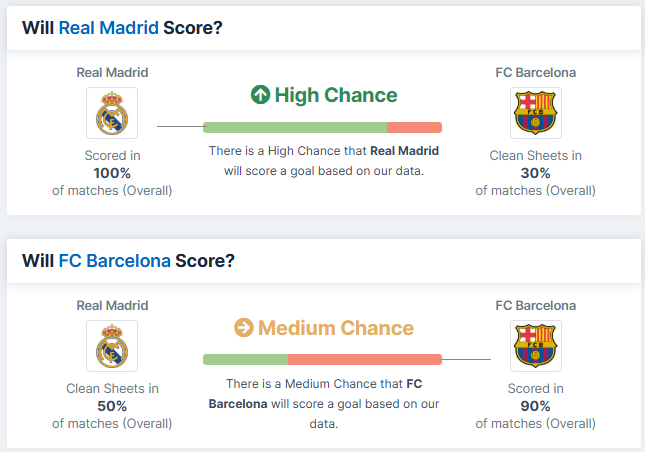
Task: Click green segment of Medium Chance bar
Action: tap(246, 359)
